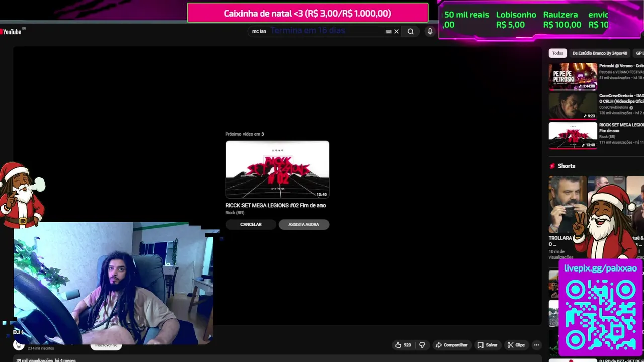Open the Petroski @ Verano sidebar thumbnail
Image resolution: width=644 pixels, height=362 pixels.
pos(573,76)
